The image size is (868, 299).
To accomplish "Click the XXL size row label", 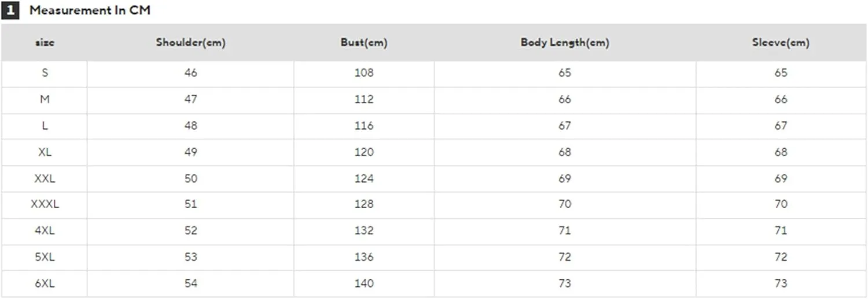I will tap(45, 179).
